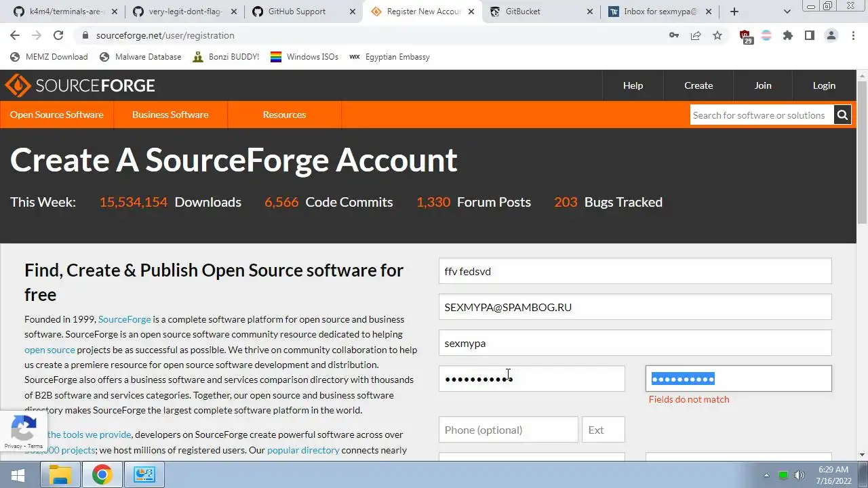Click the Phone (optional) field

[508, 430]
